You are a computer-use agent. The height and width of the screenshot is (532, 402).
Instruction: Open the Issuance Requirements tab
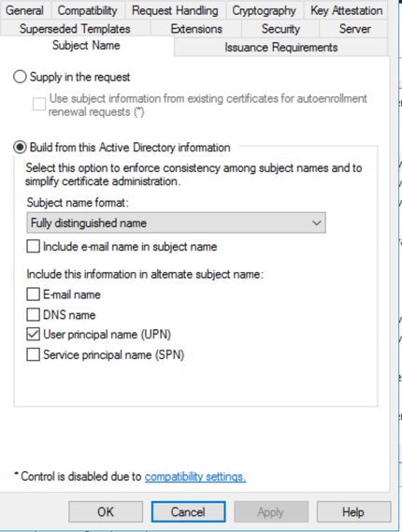[280, 47]
